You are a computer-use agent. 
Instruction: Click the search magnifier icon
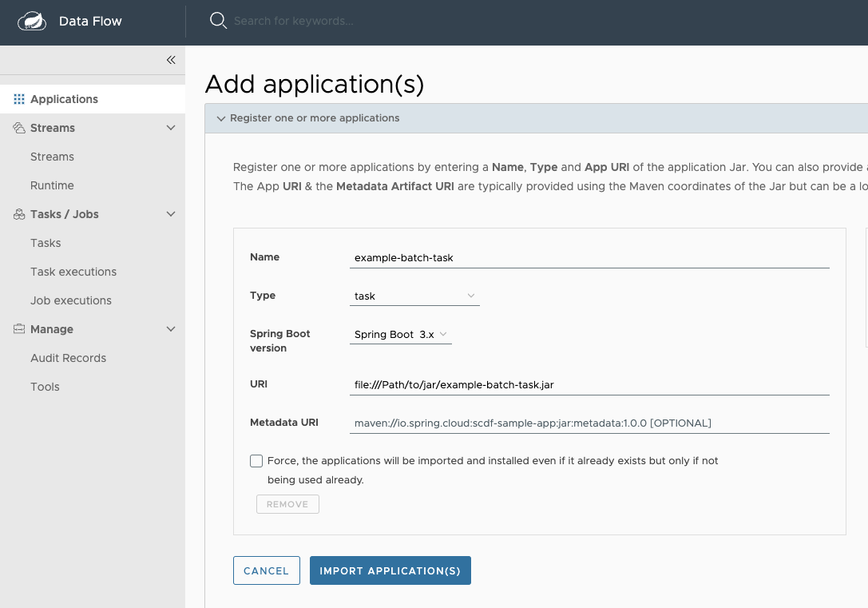click(x=218, y=21)
